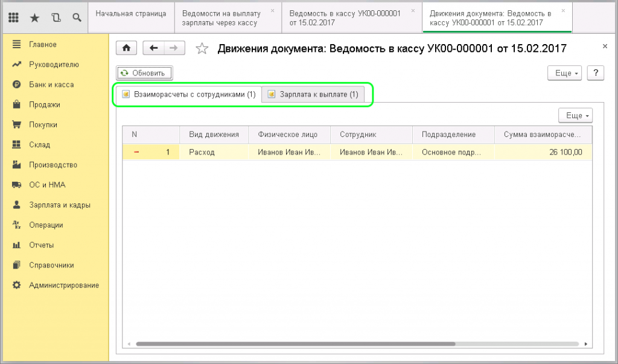Click the Руководителю chart icon
Screen dimensions: 618x364
pos(16,64)
